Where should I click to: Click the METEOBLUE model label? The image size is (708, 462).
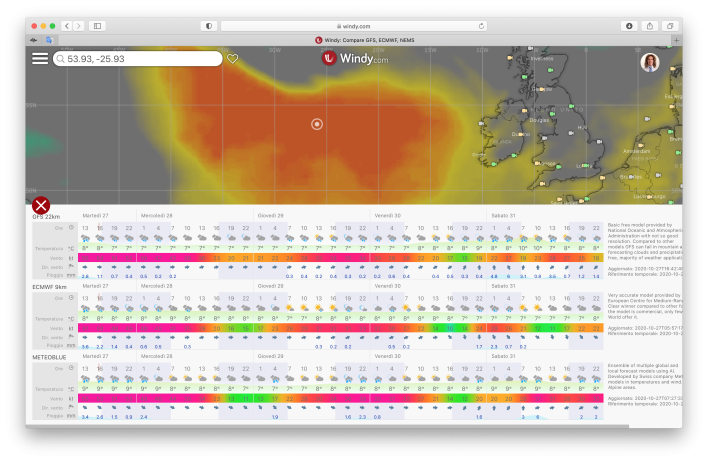49,357
